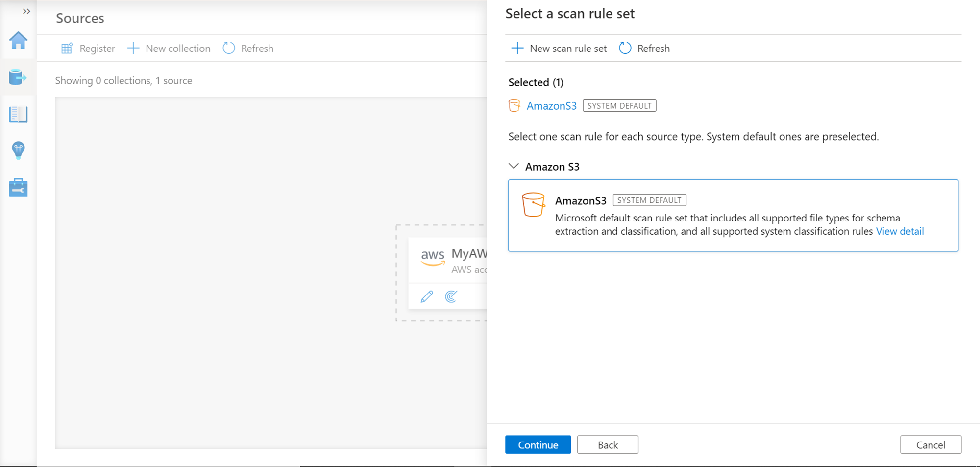
Task: Go Back to previous step
Action: click(608, 445)
